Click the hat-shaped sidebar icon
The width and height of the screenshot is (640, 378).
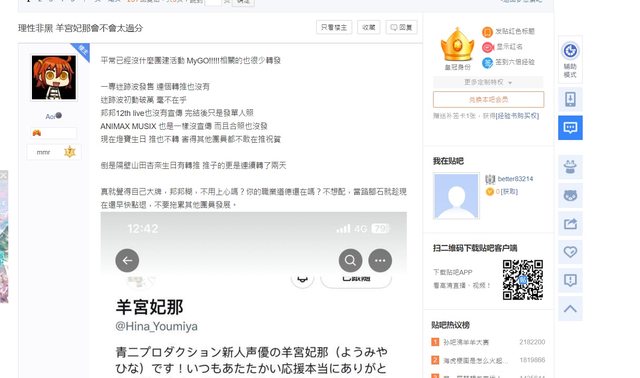coord(570,167)
